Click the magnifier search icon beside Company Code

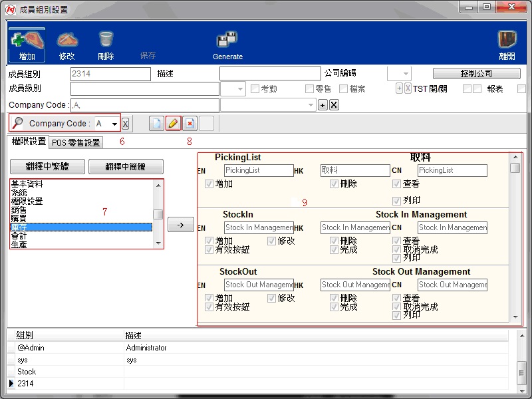coord(17,123)
